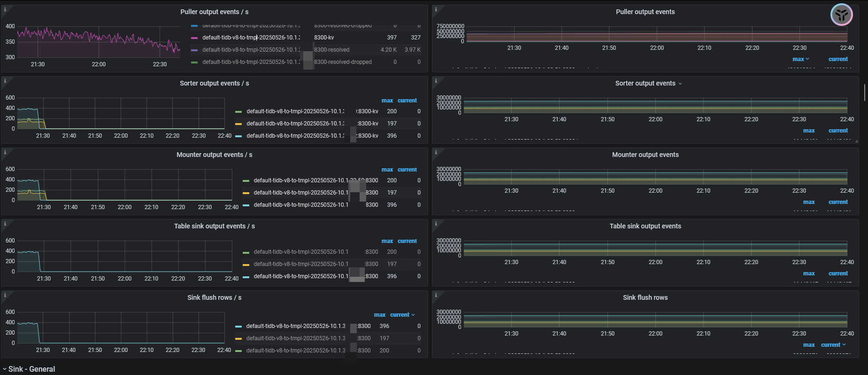Open the cumulative Table sink output events title menu
This screenshot has height=375, width=868.
pos(645,227)
